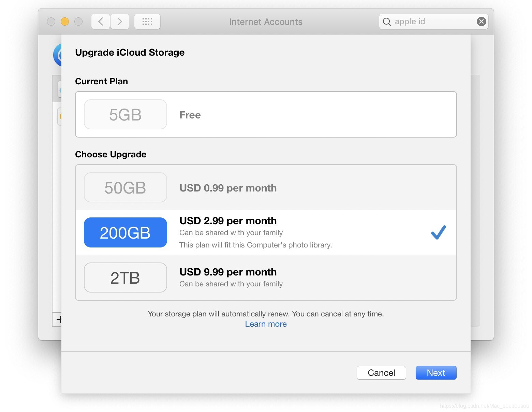Open the Learn more link
The image size is (532, 412).
pyautogui.click(x=266, y=324)
